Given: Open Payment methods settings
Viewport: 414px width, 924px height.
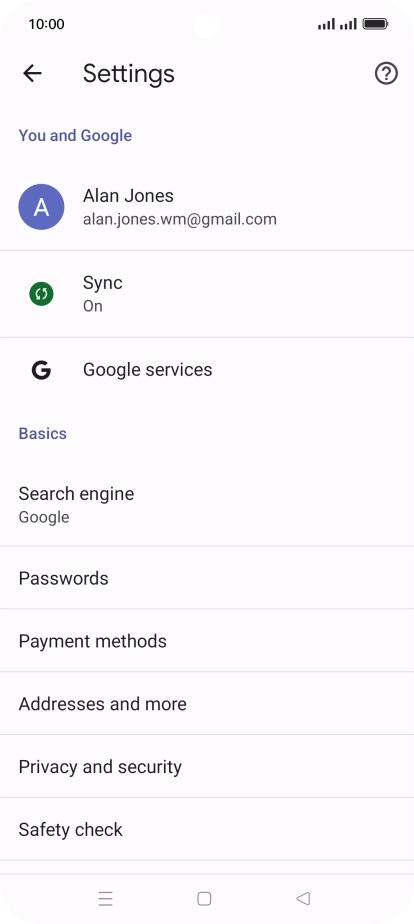Looking at the screenshot, I should [207, 641].
